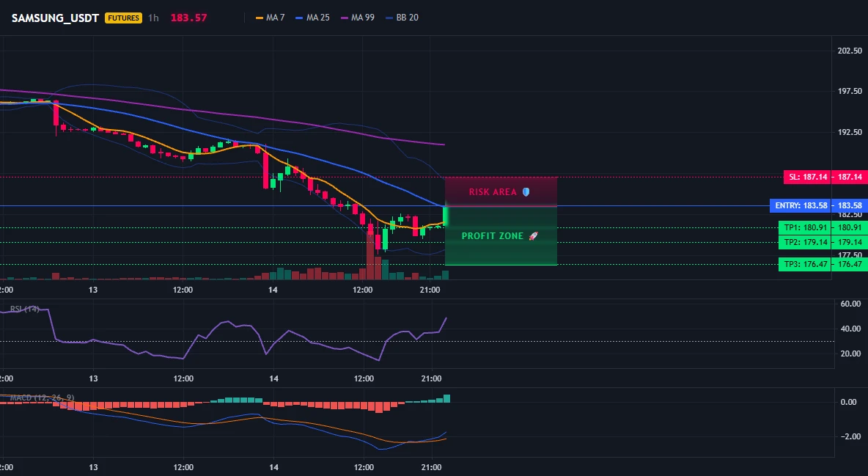Click the rocket icon beside PROFIT ZONE
The width and height of the screenshot is (868, 476).
[x=533, y=236]
